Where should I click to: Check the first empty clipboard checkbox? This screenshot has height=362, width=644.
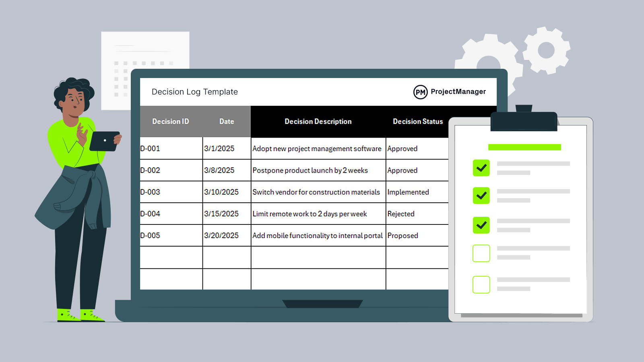481,253
